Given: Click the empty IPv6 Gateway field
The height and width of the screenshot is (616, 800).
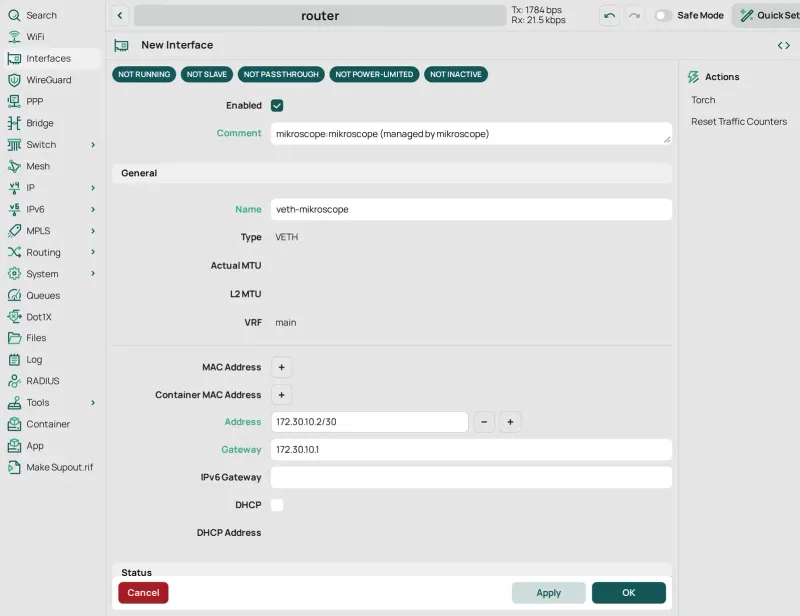Looking at the screenshot, I should [x=471, y=478].
